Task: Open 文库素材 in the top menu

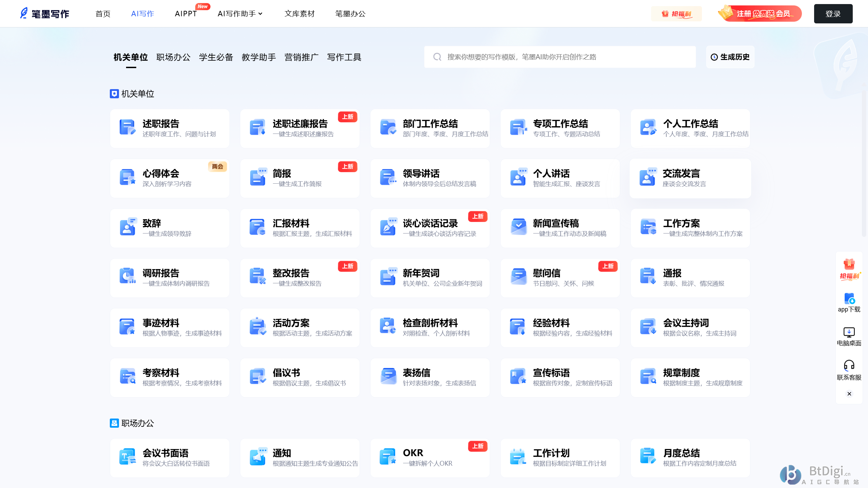Action: pyautogui.click(x=300, y=14)
